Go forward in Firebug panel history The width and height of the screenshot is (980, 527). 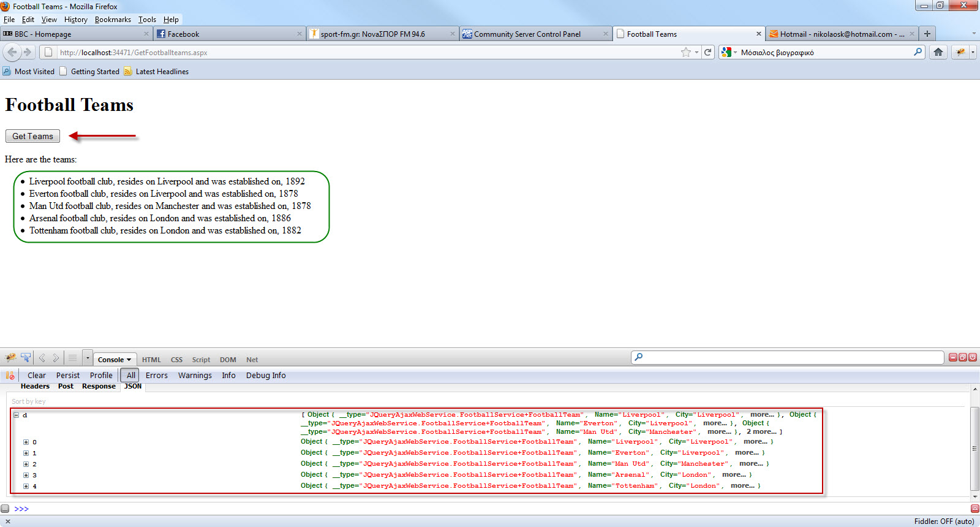coord(56,358)
